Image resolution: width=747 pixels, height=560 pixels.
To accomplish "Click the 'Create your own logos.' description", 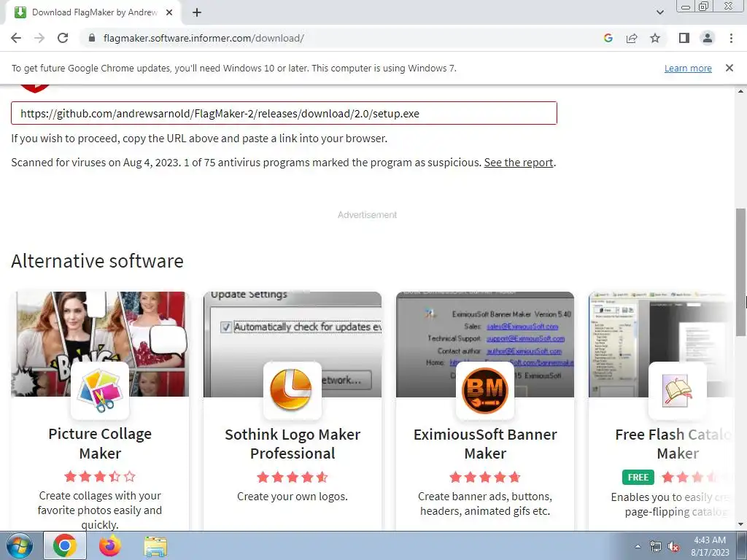I will (293, 496).
